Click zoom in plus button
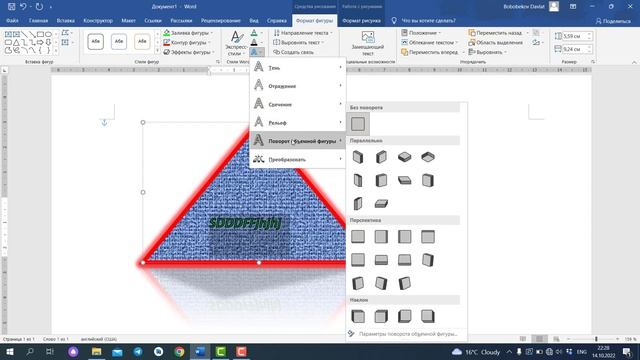 coord(618,339)
